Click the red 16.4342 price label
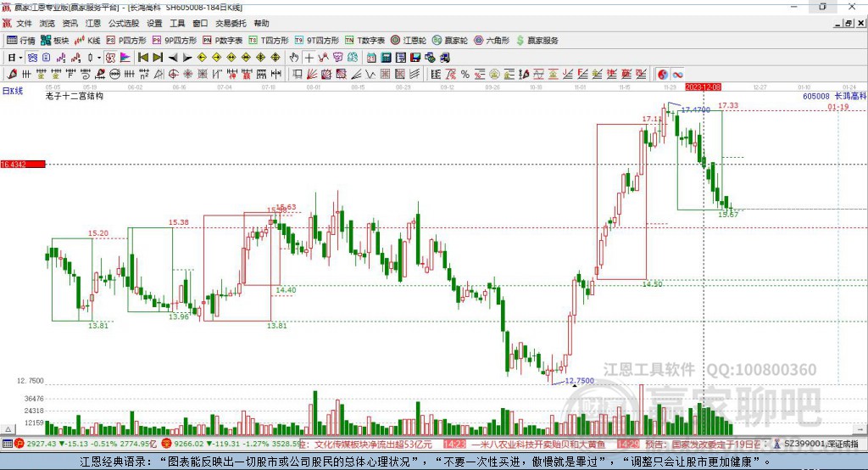 [x=22, y=164]
